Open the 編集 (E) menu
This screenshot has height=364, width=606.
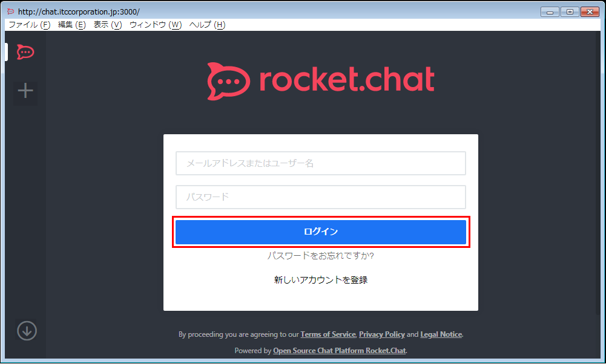pyautogui.click(x=72, y=25)
